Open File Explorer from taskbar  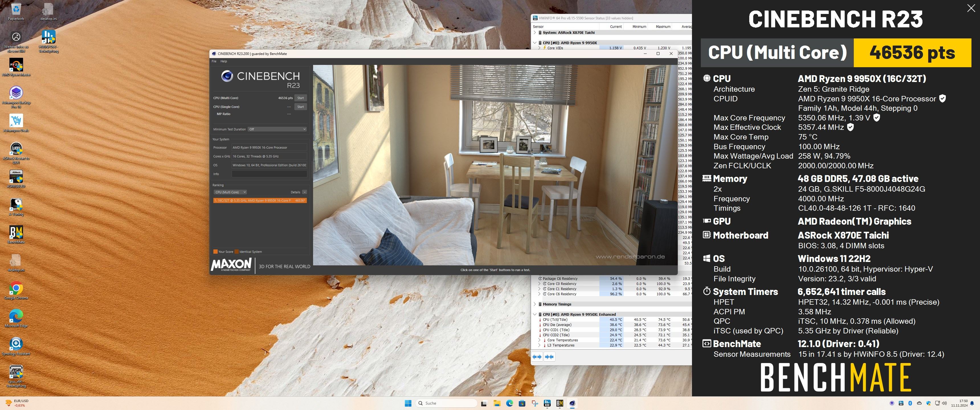click(x=497, y=403)
